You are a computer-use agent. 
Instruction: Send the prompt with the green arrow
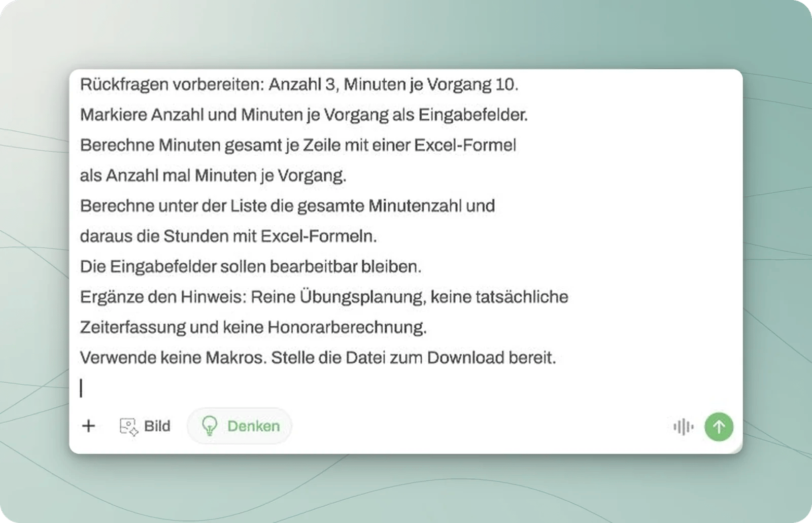(719, 427)
